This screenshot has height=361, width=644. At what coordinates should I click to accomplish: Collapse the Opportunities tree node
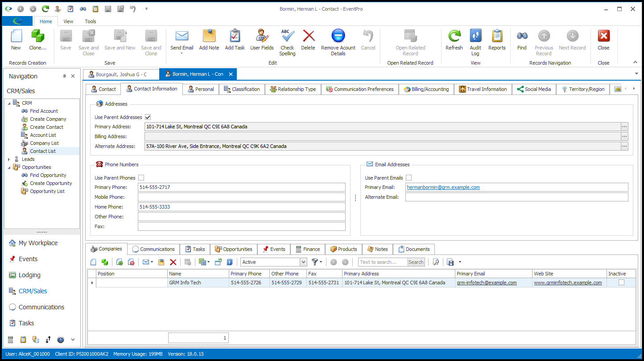(8, 167)
